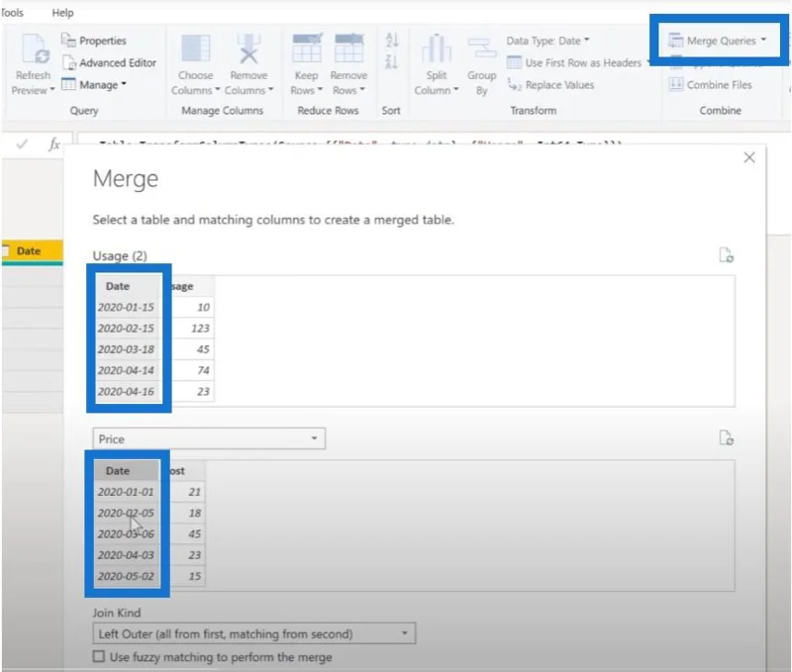Close the Merge dialog

point(749,157)
